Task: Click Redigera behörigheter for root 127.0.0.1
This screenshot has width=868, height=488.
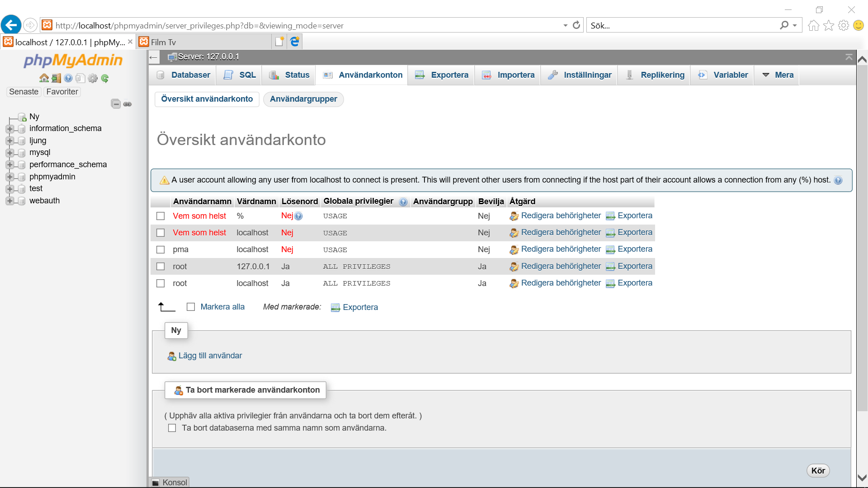Action: click(x=561, y=266)
